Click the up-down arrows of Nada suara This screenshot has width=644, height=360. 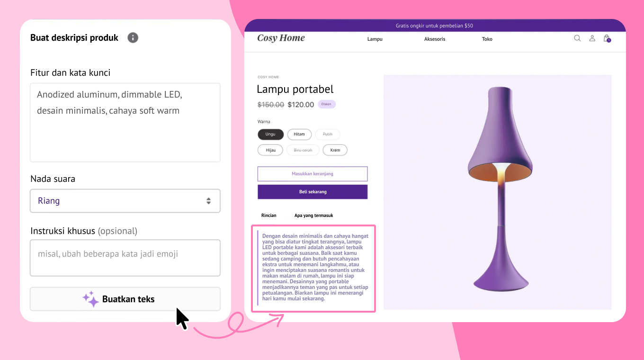pyautogui.click(x=208, y=201)
